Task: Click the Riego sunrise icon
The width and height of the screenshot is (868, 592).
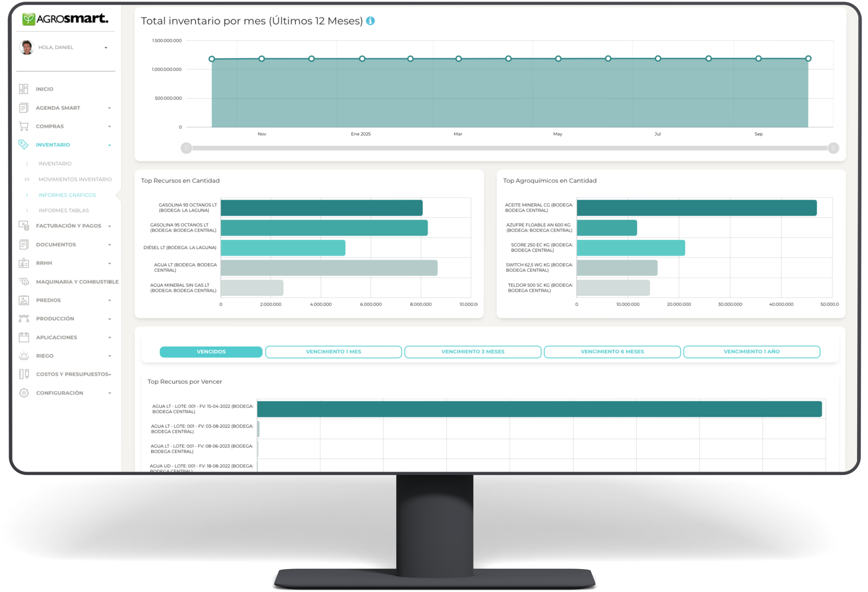Action: click(x=23, y=356)
